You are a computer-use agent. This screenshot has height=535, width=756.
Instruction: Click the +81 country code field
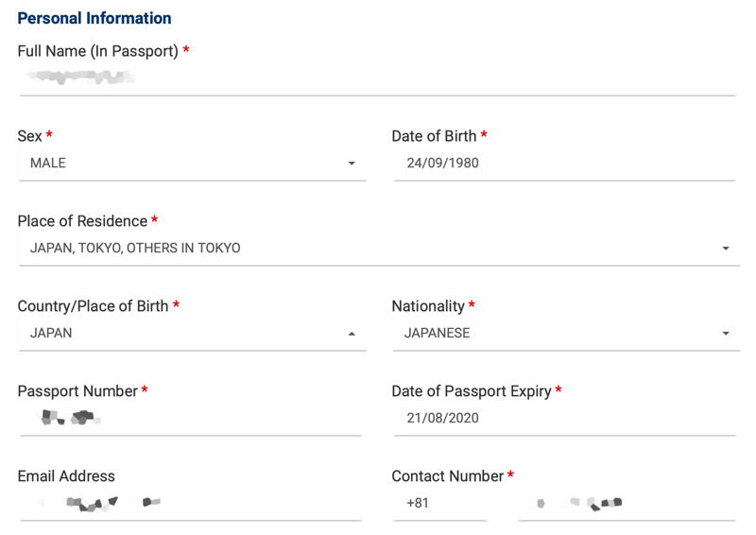click(440, 503)
